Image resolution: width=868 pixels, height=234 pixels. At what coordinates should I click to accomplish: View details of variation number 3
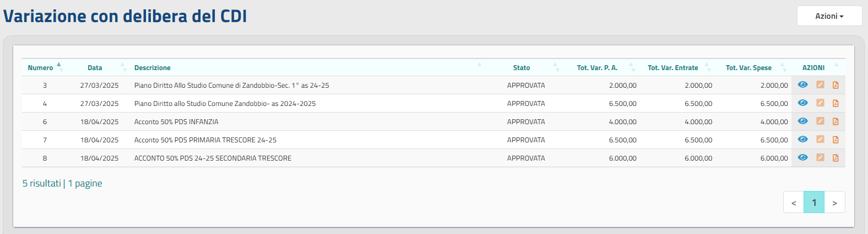pos(802,85)
